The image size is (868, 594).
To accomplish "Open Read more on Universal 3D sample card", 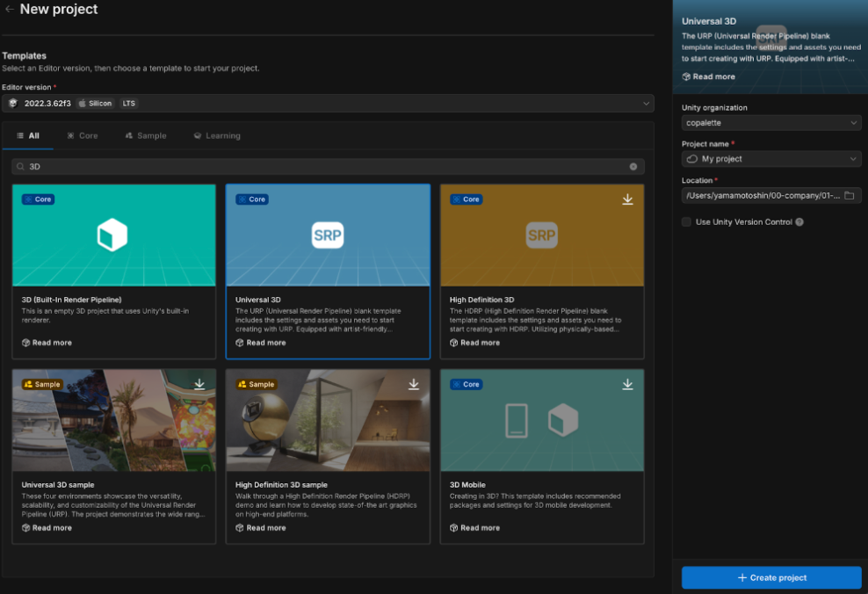I will click(x=47, y=527).
